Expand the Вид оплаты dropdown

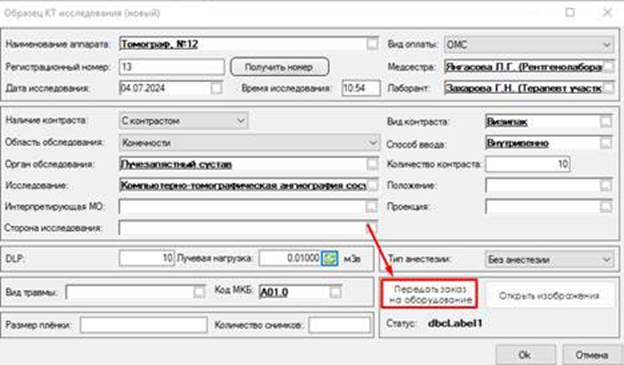pyautogui.click(x=606, y=44)
